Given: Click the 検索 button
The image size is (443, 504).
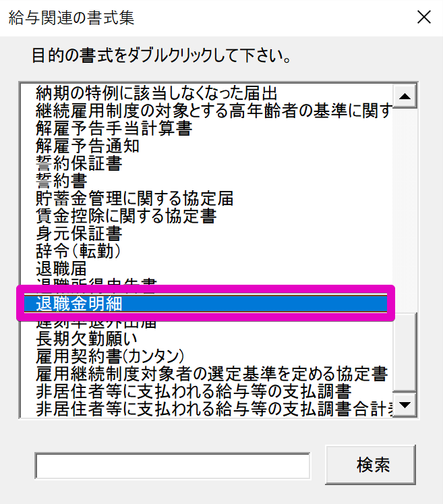Looking at the screenshot, I should pyautogui.click(x=370, y=465).
